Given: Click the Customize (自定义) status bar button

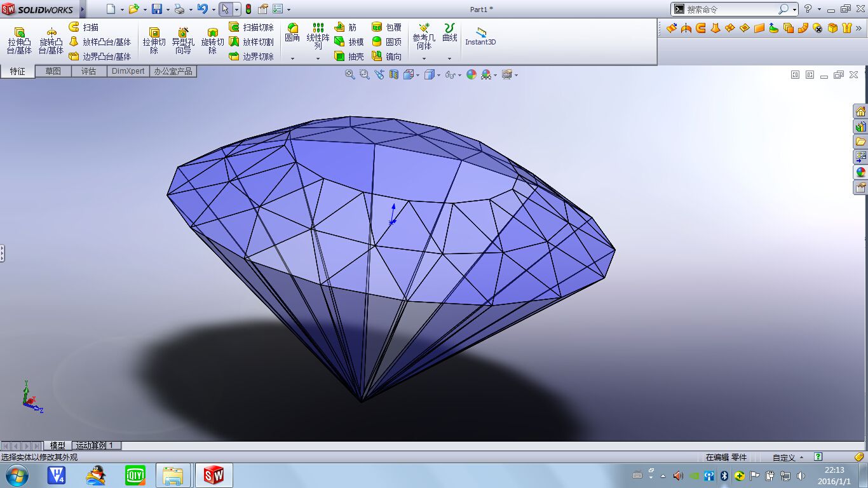Looking at the screenshot, I should (x=787, y=457).
